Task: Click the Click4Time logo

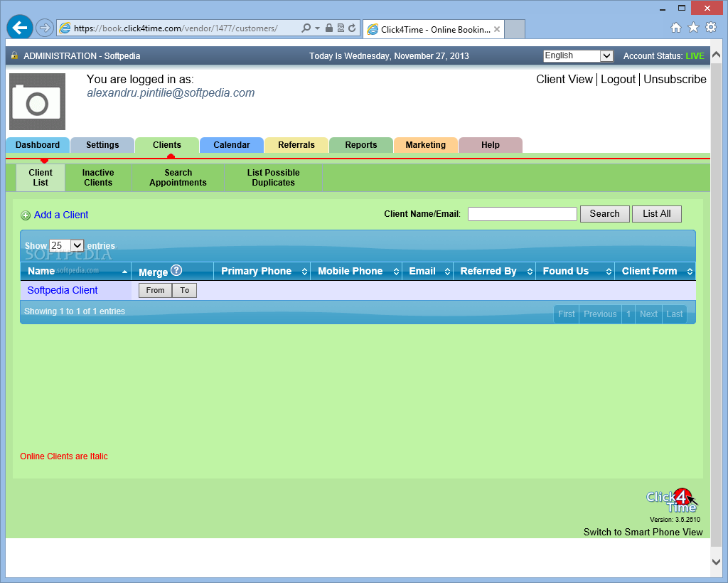Action: [x=671, y=501]
